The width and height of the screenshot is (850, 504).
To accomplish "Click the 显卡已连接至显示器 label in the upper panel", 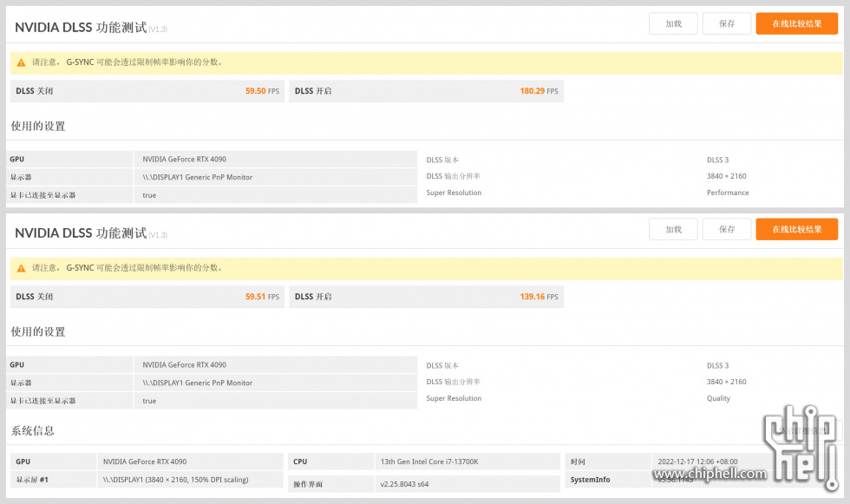I will (x=42, y=195).
